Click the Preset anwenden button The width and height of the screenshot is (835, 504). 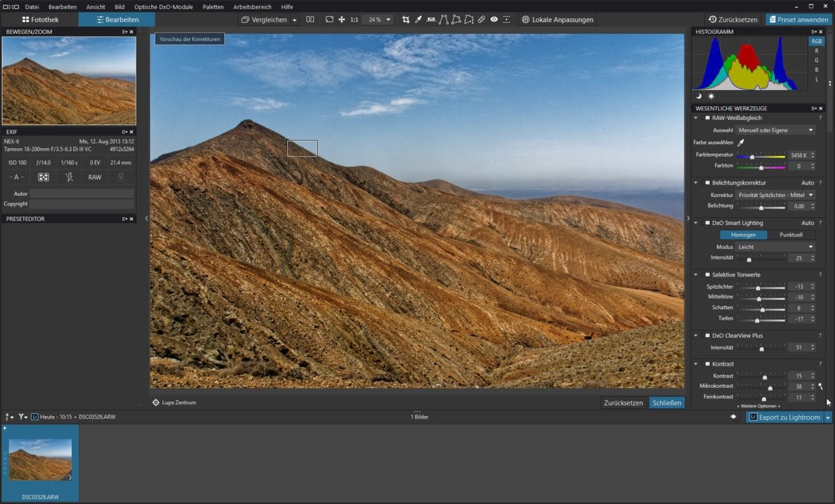point(798,20)
